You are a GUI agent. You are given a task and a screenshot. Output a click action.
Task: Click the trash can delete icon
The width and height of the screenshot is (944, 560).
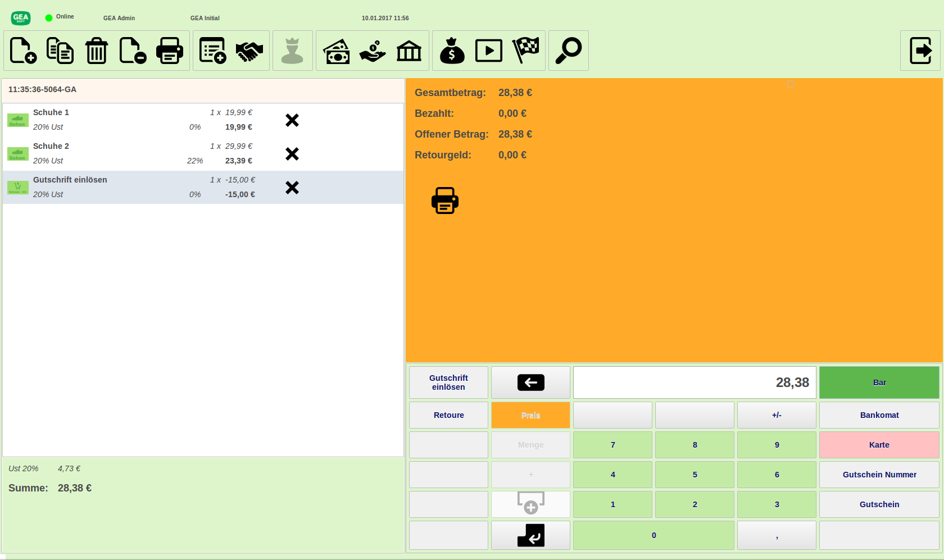coord(97,51)
